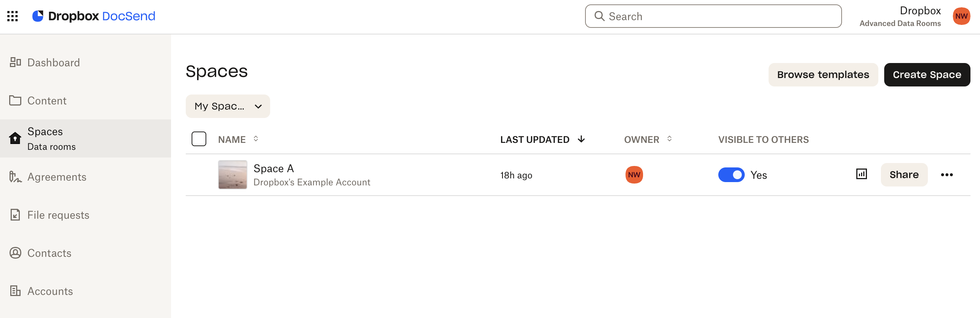980x318 pixels.
Task: Toggle Space A visible to others switch
Action: coord(731,175)
